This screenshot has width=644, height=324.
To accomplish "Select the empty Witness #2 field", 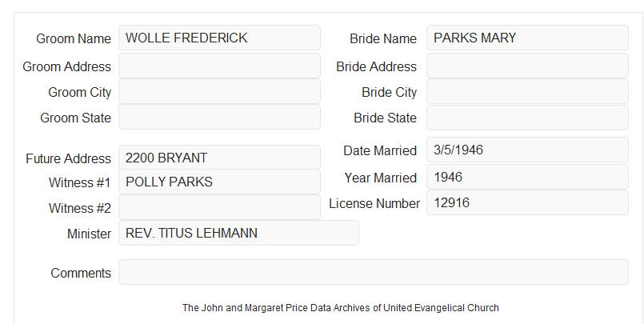I will (x=219, y=207).
